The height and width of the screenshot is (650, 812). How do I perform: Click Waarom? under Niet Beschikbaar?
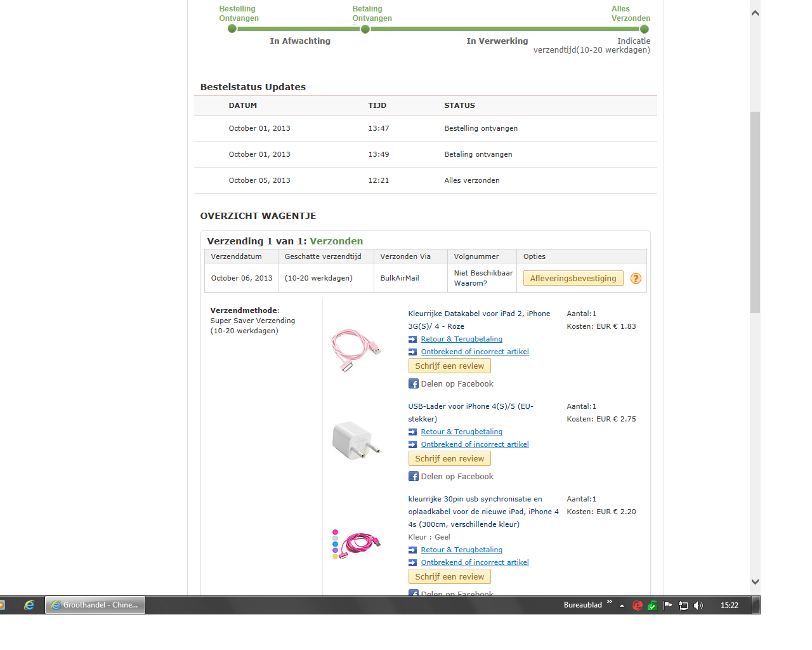(x=470, y=283)
